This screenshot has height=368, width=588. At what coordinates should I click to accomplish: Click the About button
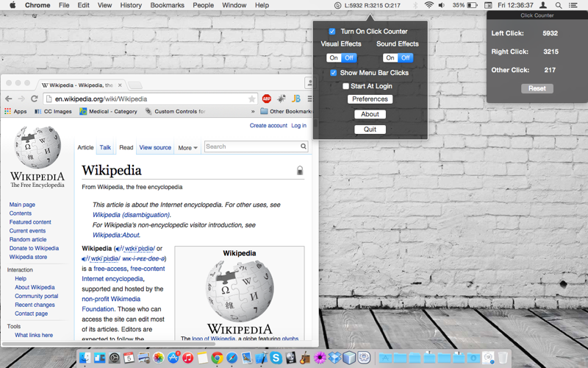pyautogui.click(x=370, y=114)
